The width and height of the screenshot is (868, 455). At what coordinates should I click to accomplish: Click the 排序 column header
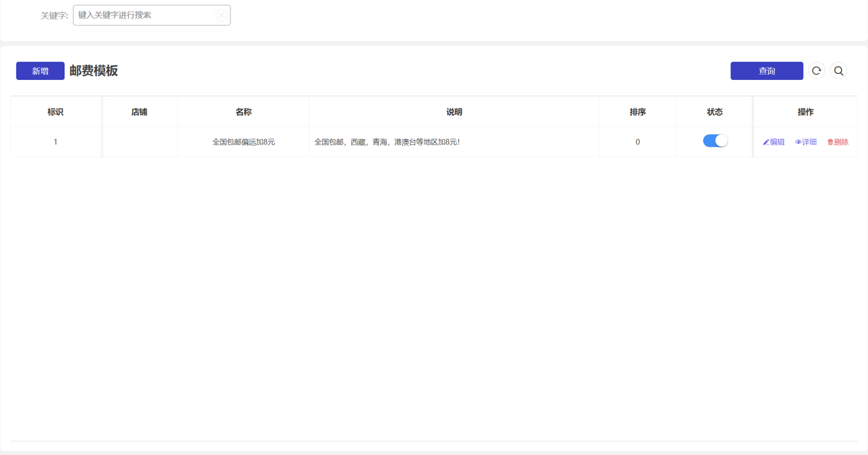tap(637, 112)
